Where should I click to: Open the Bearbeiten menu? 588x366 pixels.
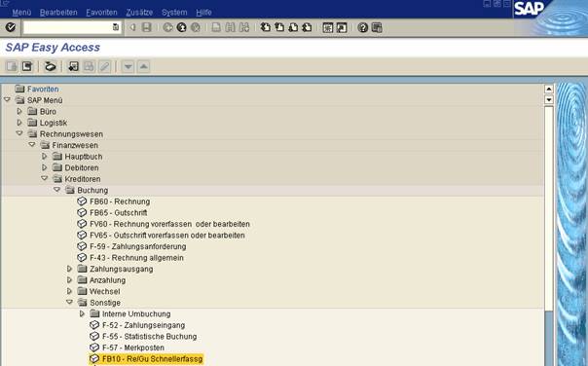coord(58,13)
